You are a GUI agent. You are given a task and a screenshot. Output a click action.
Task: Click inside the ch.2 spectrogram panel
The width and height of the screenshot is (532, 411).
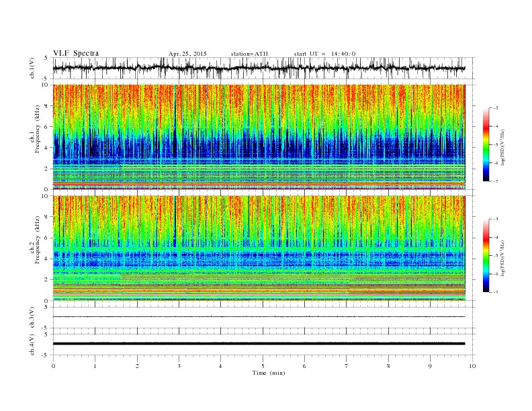point(259,248)
